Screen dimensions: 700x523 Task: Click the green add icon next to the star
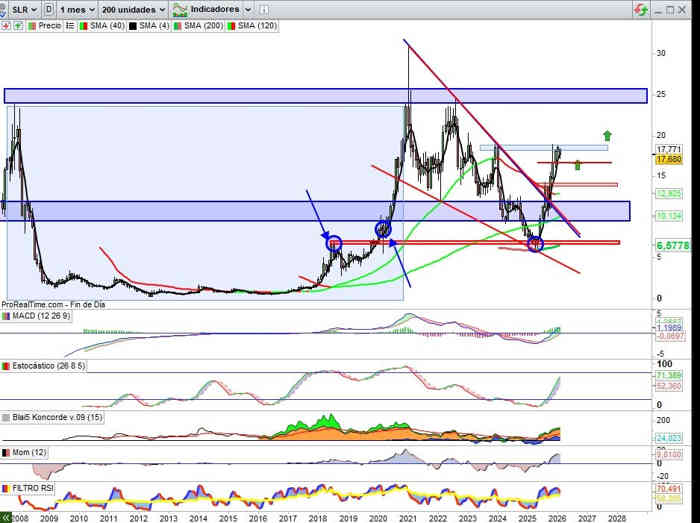click(x=18, y=24)
